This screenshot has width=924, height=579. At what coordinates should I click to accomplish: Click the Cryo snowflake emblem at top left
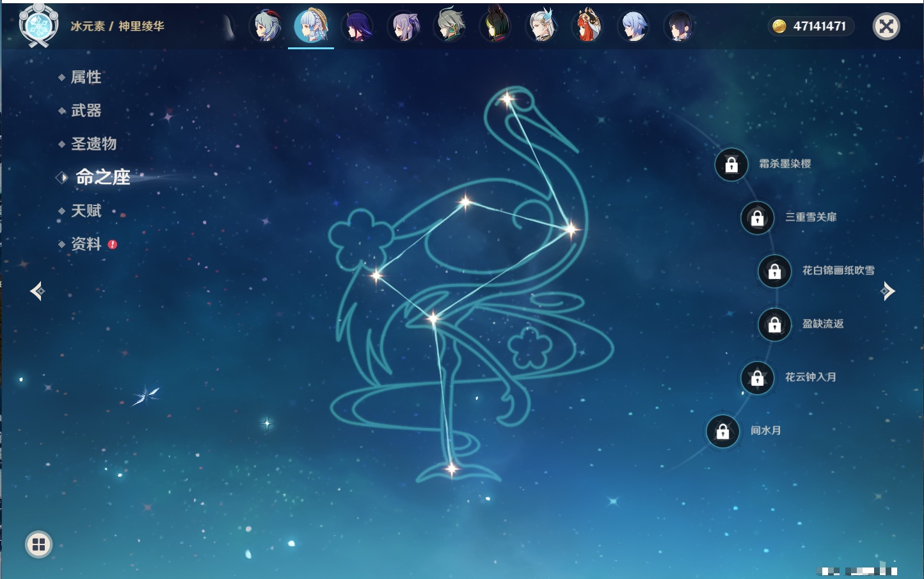pos(38,26)
